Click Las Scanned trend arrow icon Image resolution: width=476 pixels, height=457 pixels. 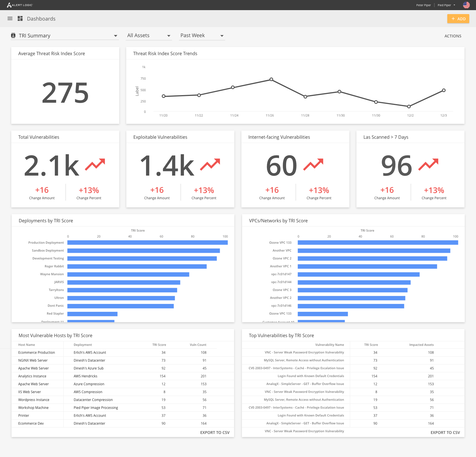click(428, 165)
